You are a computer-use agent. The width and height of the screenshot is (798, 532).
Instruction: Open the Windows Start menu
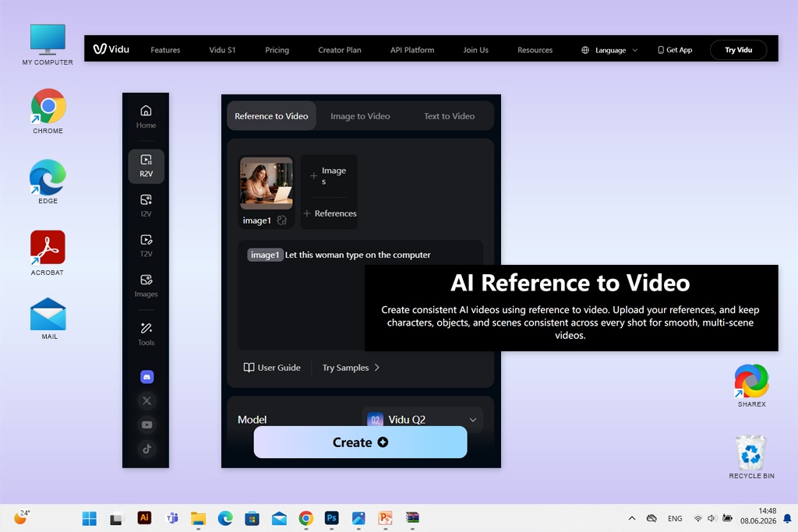tap(90, 518)
